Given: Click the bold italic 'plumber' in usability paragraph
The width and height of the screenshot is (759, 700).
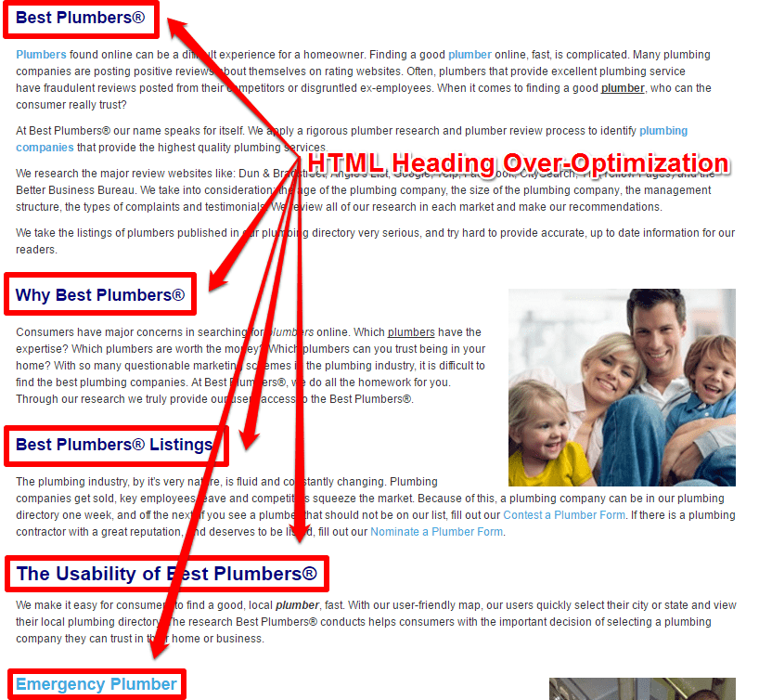Looking at the screenshot, I should tap(297, 605).
